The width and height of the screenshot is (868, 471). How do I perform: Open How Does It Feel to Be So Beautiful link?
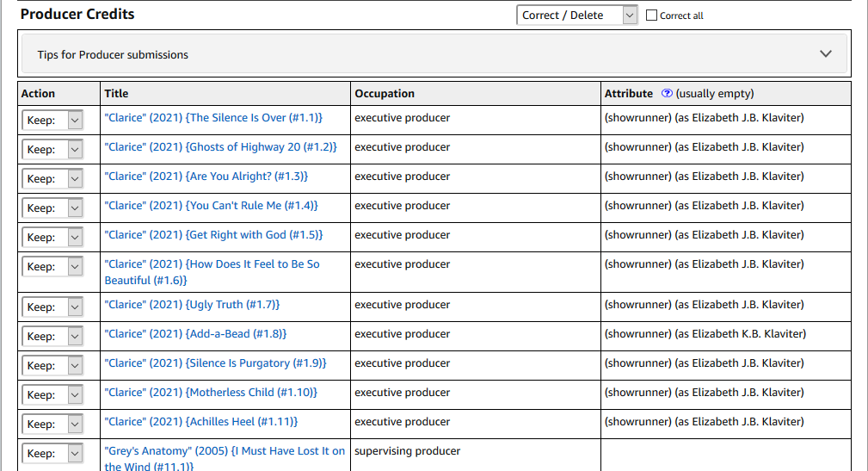coord(212,272)
